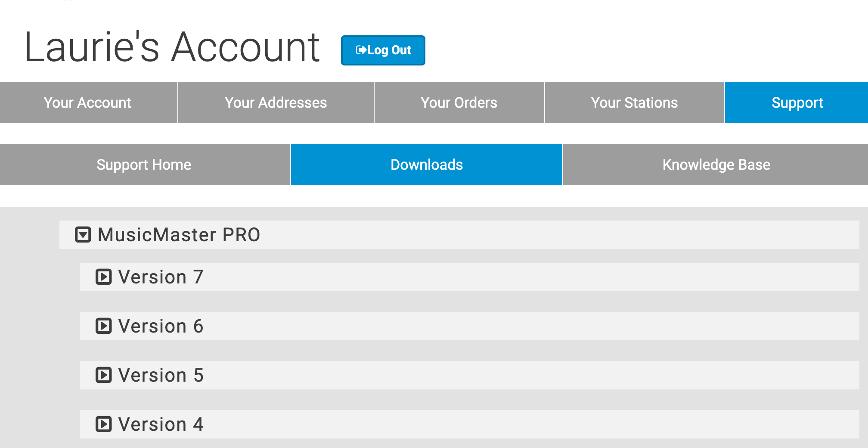Click the Version 7 row label
The width and height of the screenshot is (868, 448).
[161, 277]
